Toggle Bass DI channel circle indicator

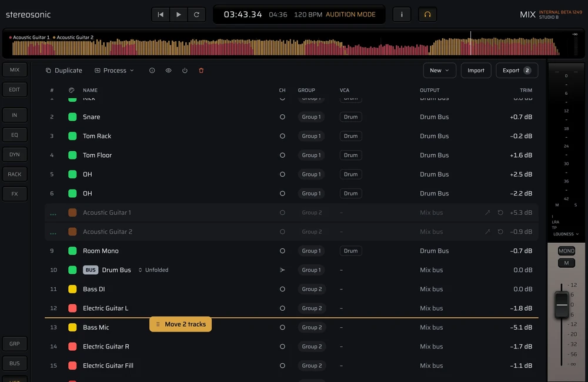click(282, 289)
